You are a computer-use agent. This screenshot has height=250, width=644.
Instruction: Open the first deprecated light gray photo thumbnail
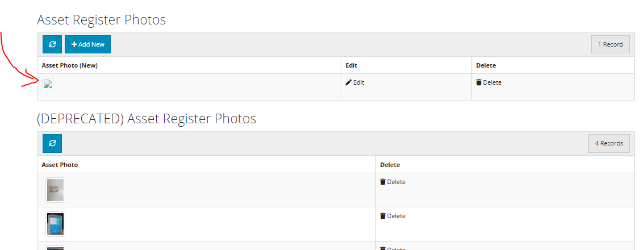[x=55, y=190]
